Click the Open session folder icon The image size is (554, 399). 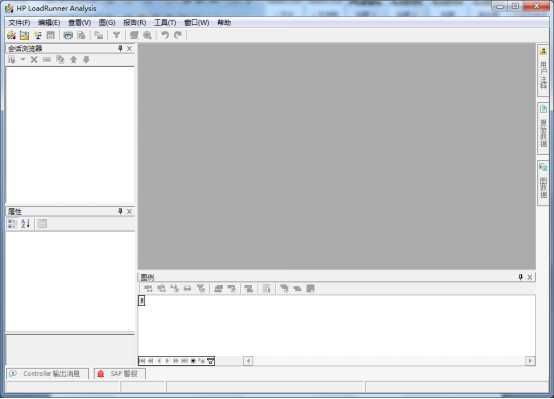click(x=24, y=35)
